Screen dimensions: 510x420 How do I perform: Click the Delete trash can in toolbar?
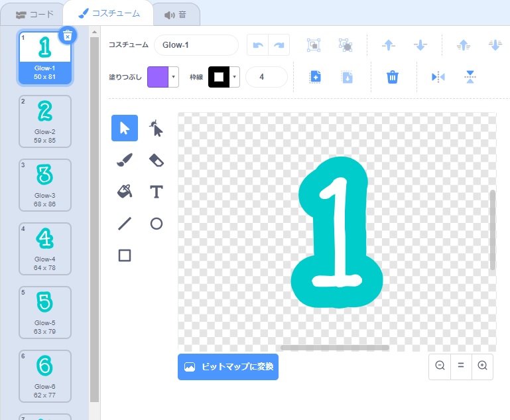click(x=392, y=77)
